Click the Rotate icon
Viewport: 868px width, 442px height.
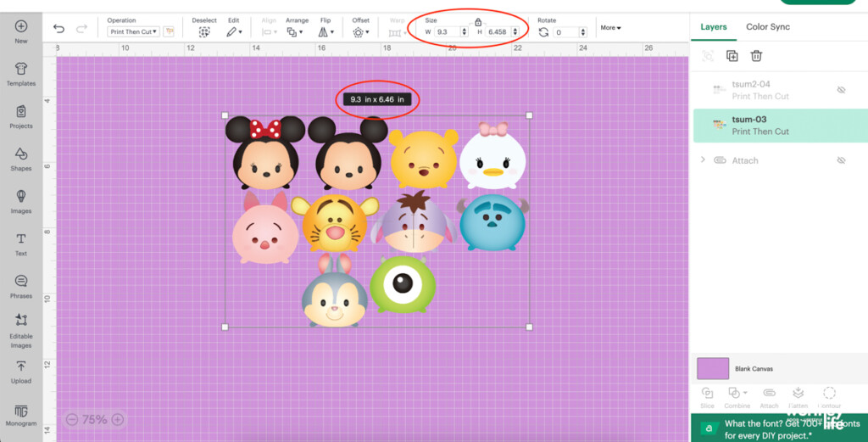pyautogui.click(x=543, y=32)
